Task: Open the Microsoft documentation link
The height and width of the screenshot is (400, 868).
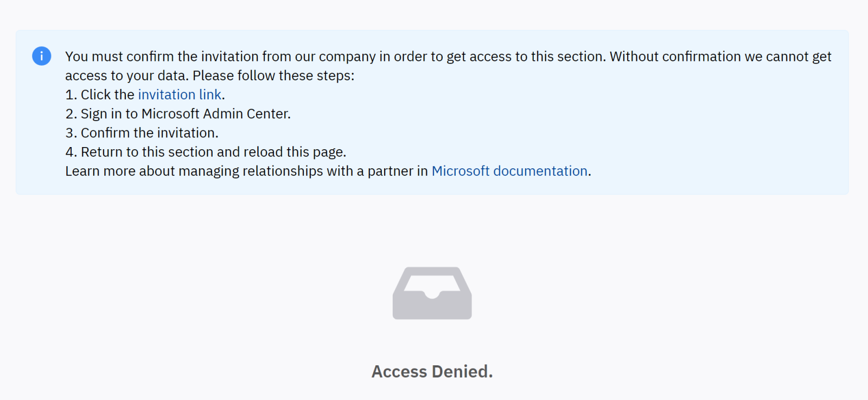Action: (x=509, y=171)
